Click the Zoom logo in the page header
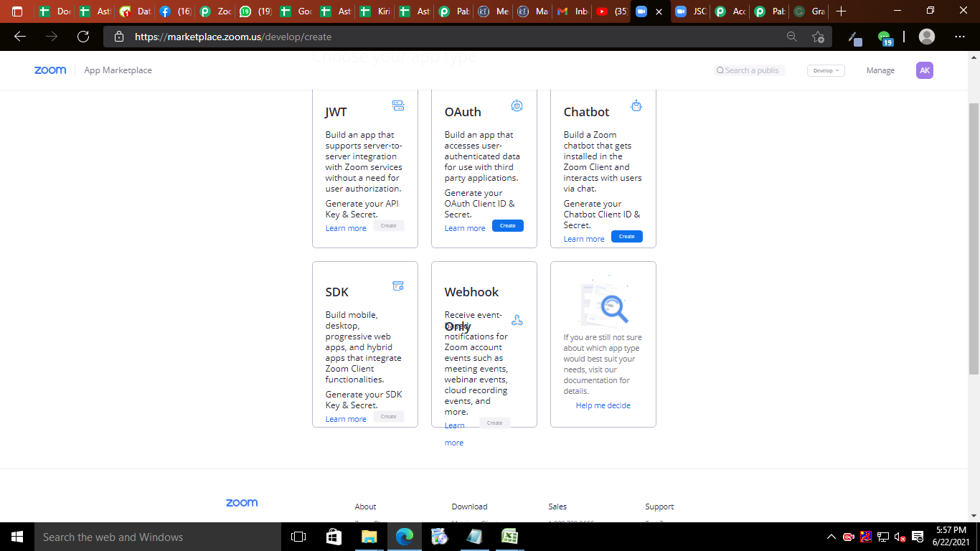 pos(50,70)
